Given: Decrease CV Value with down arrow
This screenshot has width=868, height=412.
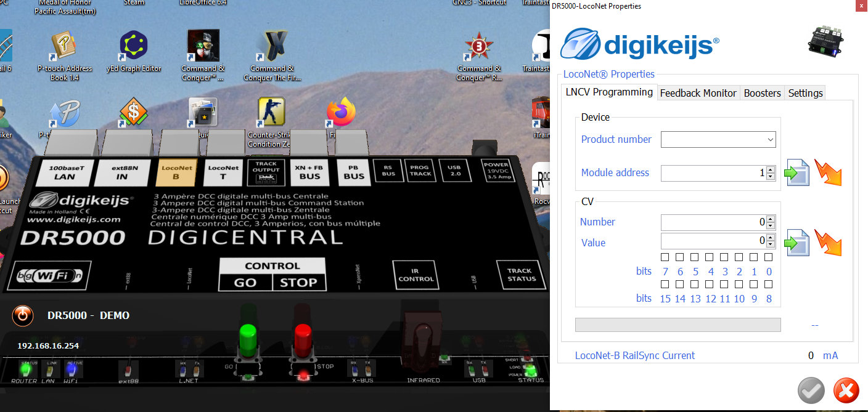Looking at the screenshot, I should pyautogui.click(x=771, y=244).
